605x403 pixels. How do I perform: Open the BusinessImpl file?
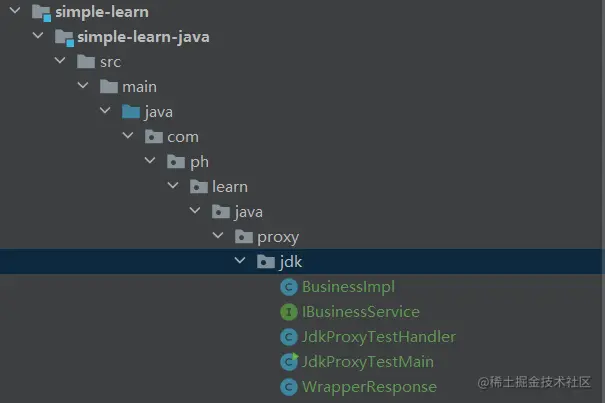pyautogui.click(x=348, y=287)
